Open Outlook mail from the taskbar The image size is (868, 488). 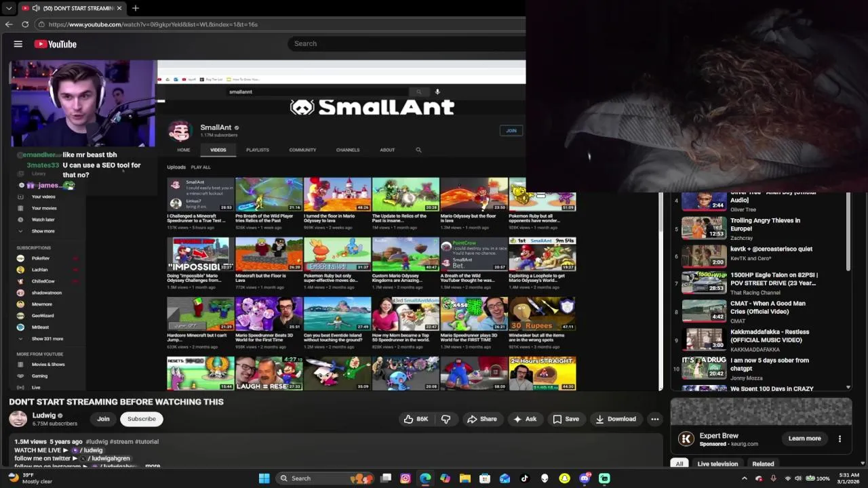pyautogui.click(x=505, y=479)
